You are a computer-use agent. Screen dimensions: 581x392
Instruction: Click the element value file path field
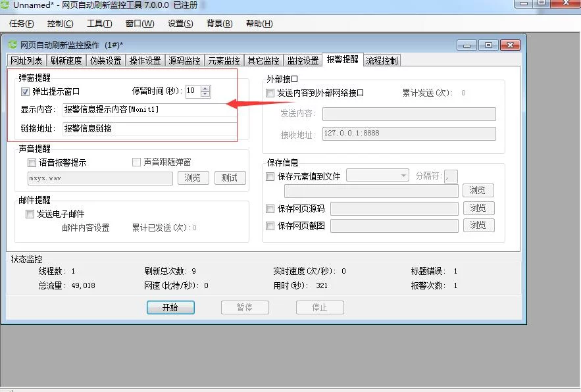[x=371, y=191]
